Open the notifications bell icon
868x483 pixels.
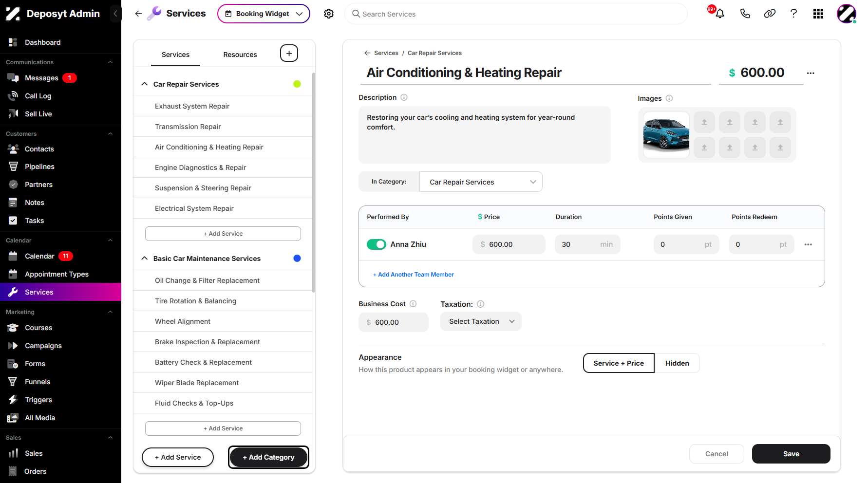[x=719, y=14]
